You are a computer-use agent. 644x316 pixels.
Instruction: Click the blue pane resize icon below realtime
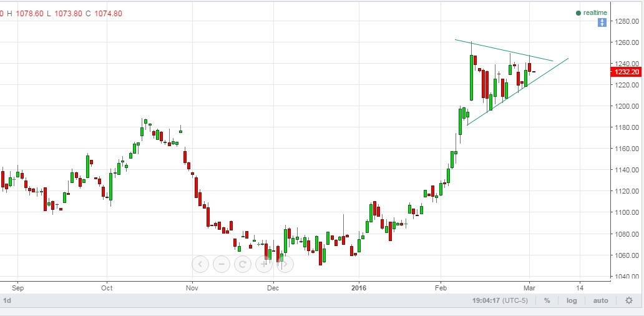click(602, 22)
